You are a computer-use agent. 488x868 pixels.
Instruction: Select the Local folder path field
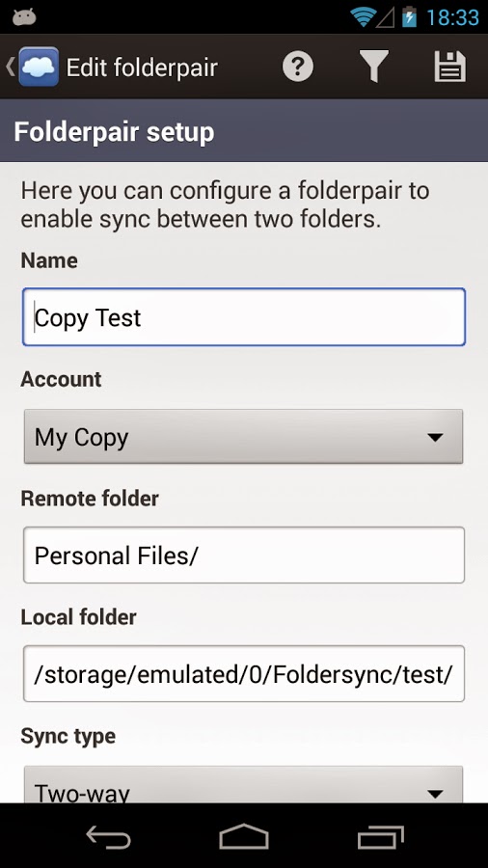244,674
